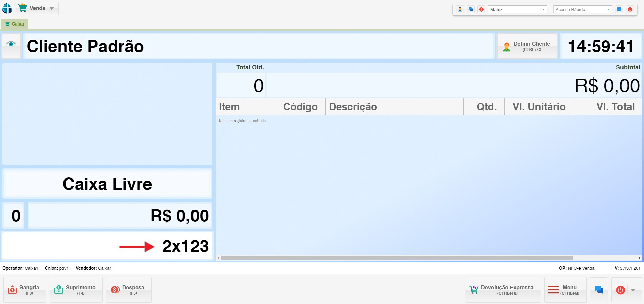This screenshot has height=304, width=644.
Task: Click the red power button in bottom bar
Action: (620, 290)
